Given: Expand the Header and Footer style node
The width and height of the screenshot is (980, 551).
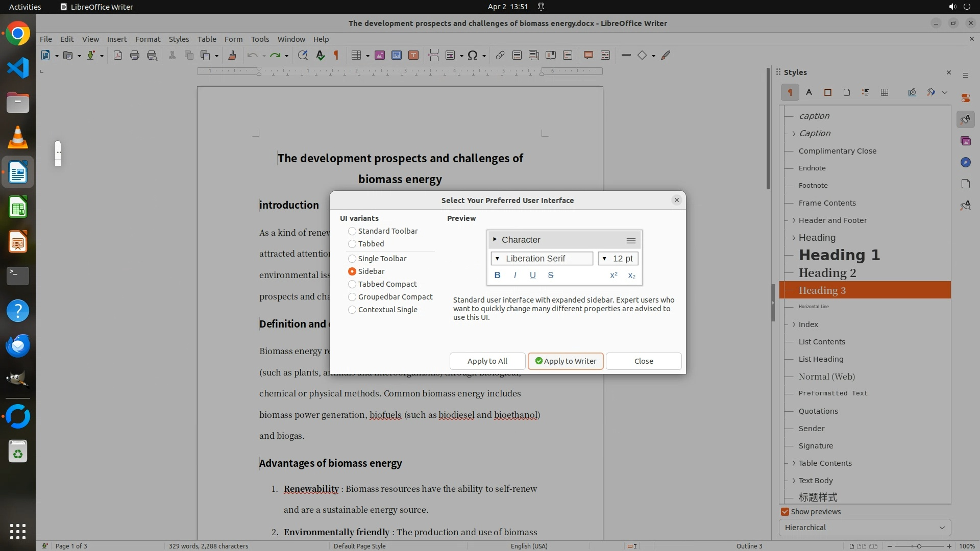Looking at the screenshot, I should pyautogui.click(x=794, y=220).
